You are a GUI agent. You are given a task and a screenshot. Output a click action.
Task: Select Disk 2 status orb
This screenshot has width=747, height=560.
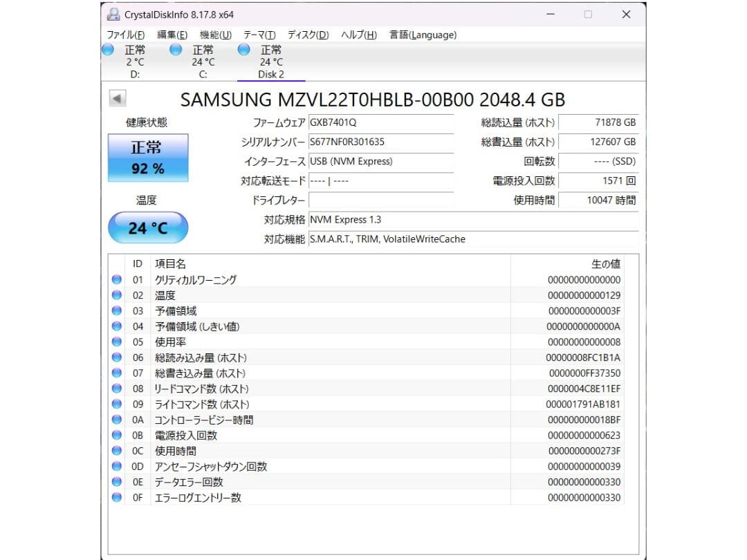click(244, 49)
